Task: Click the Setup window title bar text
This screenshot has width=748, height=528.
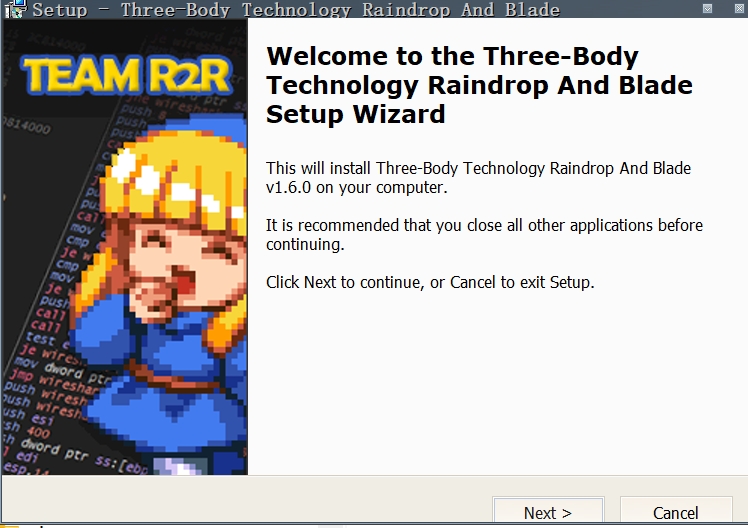Action: (x=296, y=9)
